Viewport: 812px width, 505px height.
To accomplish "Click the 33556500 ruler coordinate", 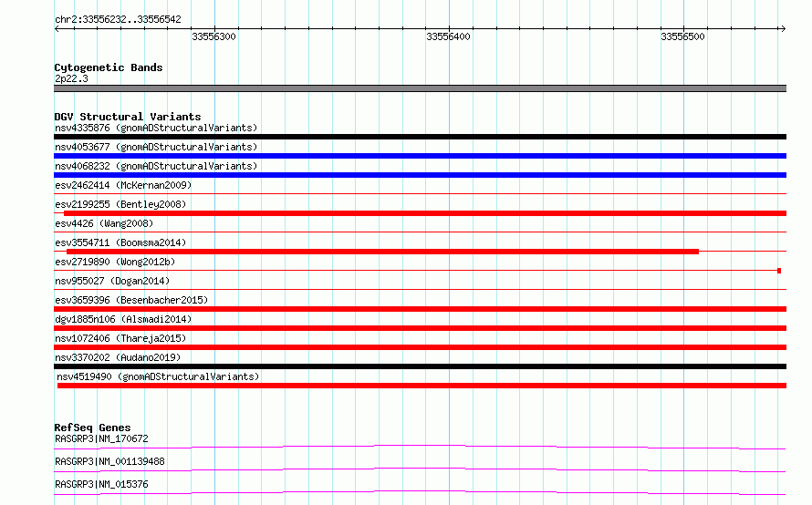I will pos(682,36).
